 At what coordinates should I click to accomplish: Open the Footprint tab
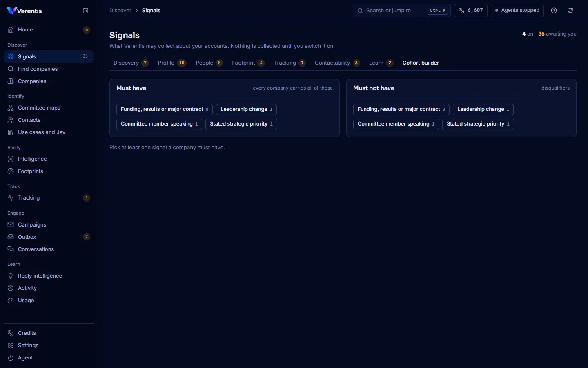pos(248,63)
